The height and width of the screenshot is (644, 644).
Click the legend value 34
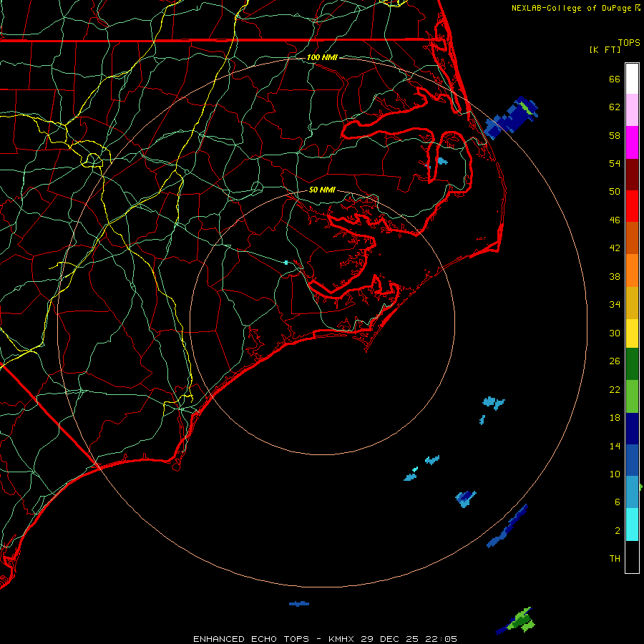coord(615,305)
